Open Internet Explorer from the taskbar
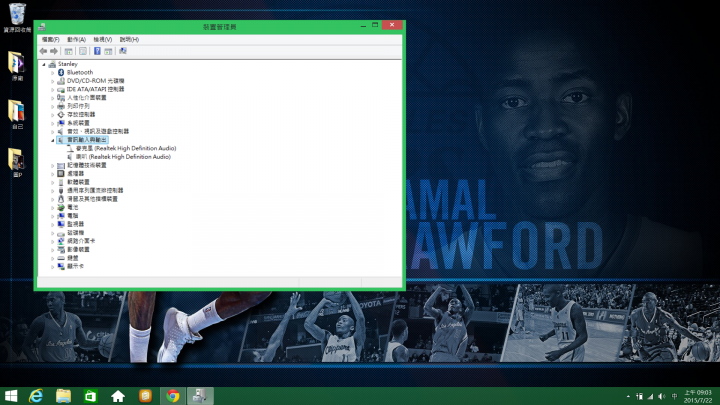This screenshot has width=720, height=405. pyautogui.click(x=36, y=396)
